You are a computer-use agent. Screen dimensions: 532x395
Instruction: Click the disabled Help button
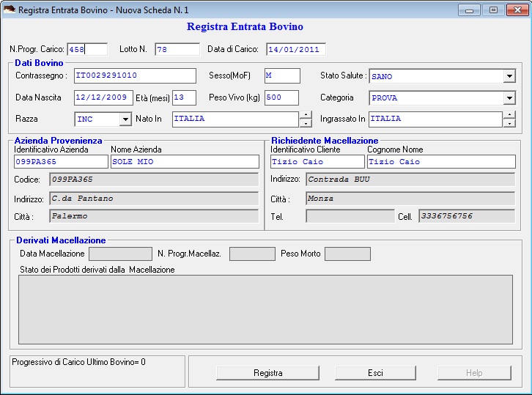pos(474,373)
